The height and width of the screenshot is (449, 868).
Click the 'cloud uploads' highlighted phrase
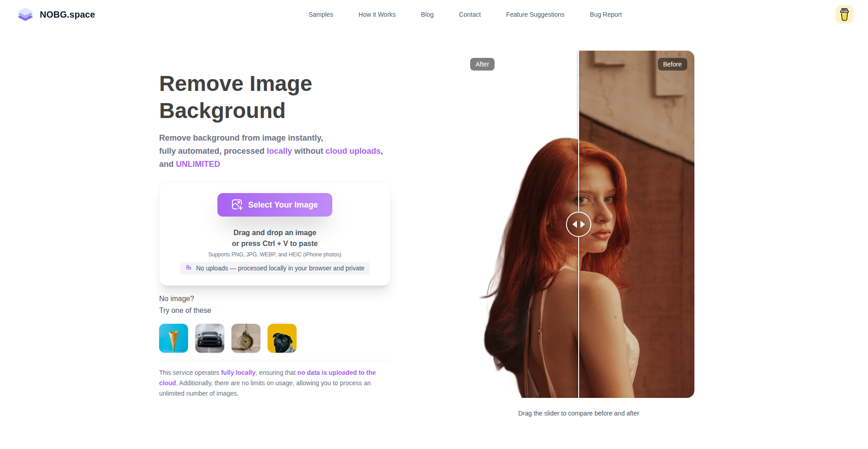pyautogui.click(x=353, y=151)
